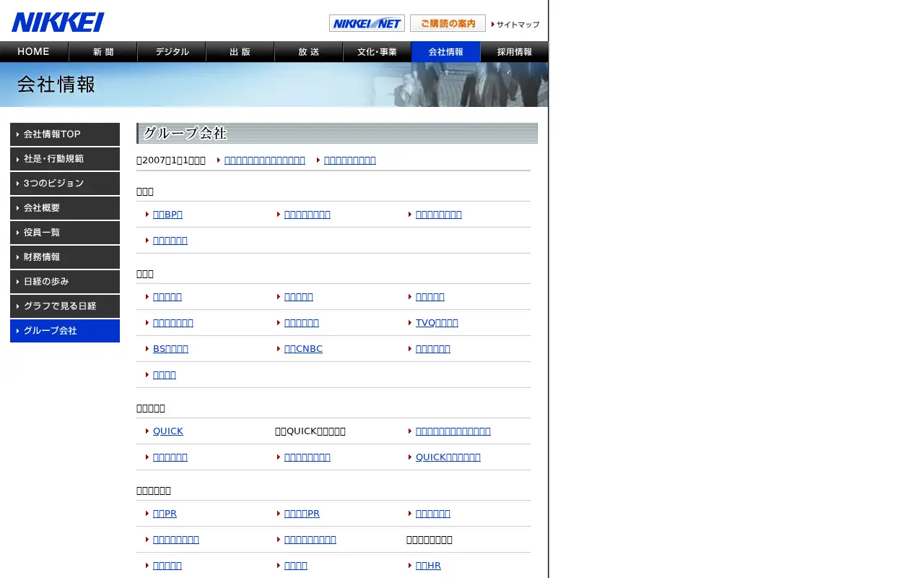Open the link starting with BS

click(170, 349)
